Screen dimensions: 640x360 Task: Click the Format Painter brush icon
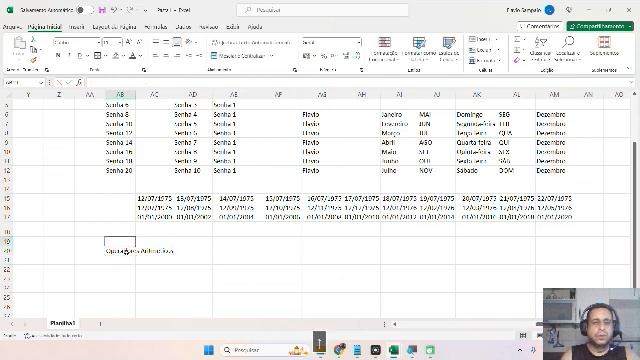(x=33, y=60)
